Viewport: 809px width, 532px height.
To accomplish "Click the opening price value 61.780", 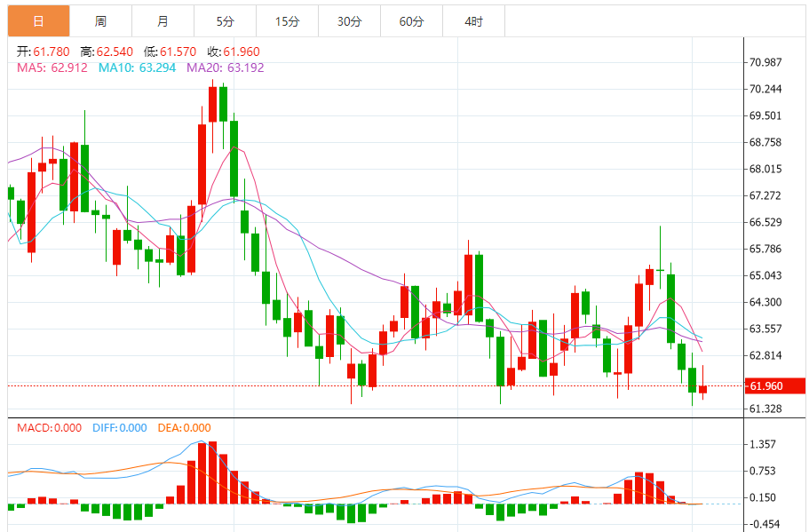I will click(x=52, y=52).
